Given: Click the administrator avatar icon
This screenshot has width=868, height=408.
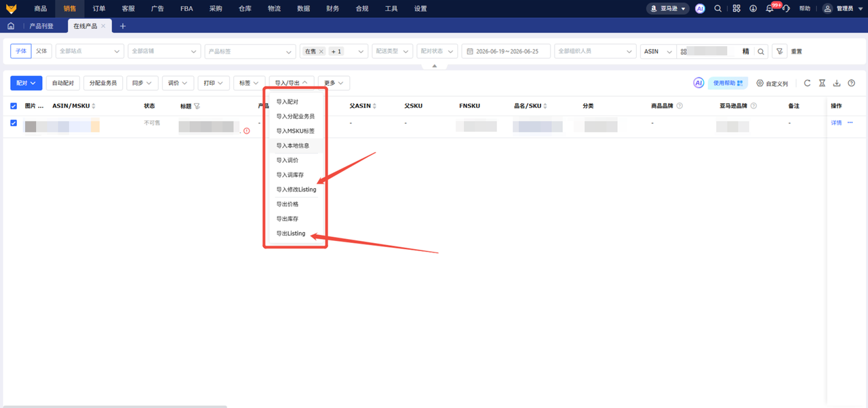Looking at the screenshot, I should [827, 8].
